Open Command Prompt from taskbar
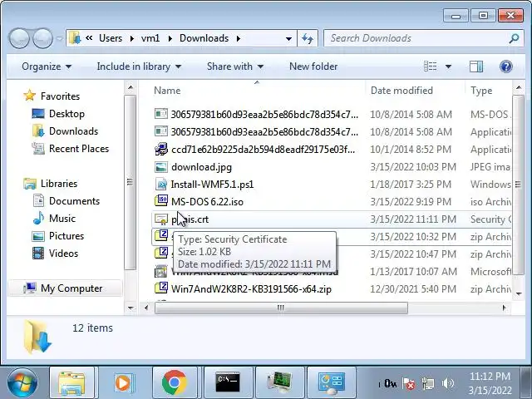This screenshot has width=532, height=399. click(x=228, y=382)
